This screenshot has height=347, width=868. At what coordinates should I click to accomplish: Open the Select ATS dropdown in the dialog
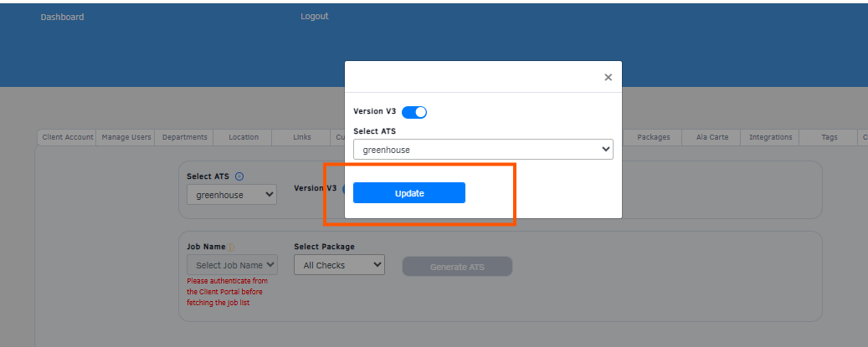(x=483, y=149)
